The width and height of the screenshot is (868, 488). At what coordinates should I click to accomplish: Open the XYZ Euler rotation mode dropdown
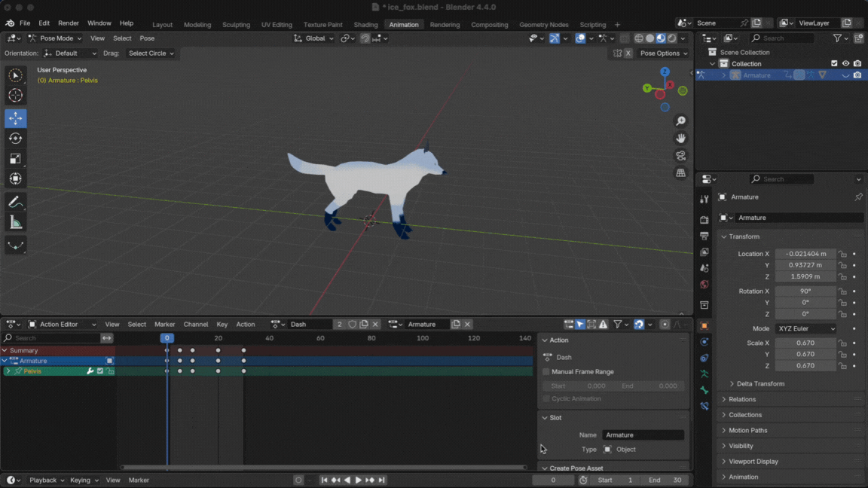(x=805, y=328)
